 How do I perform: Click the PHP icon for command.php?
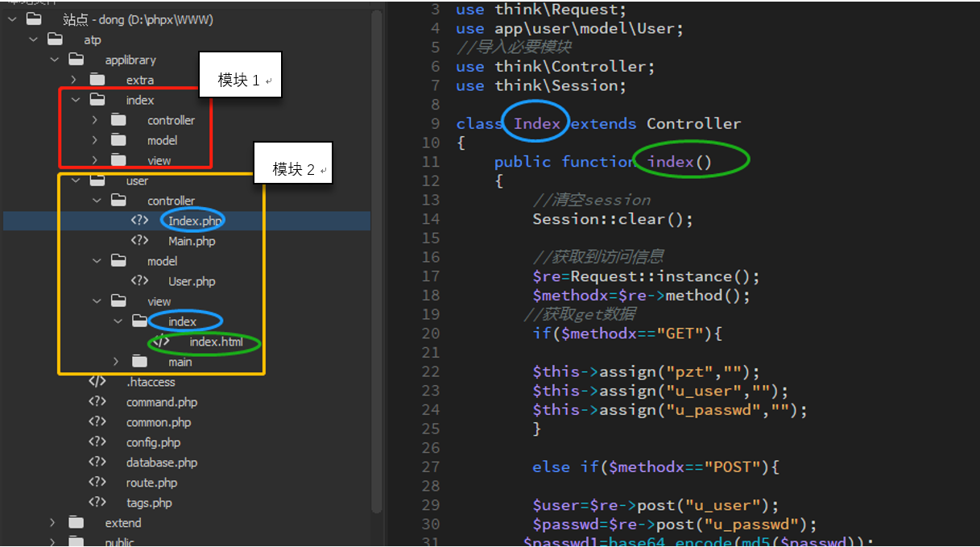point(98,401)
